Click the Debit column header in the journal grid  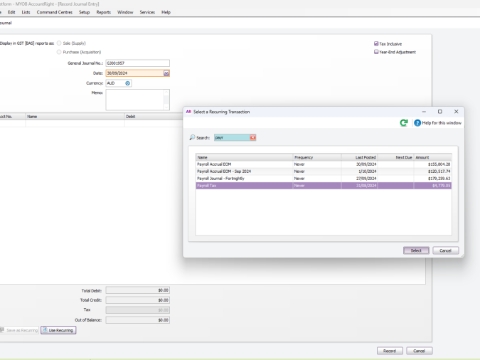(x=153, y=116)
